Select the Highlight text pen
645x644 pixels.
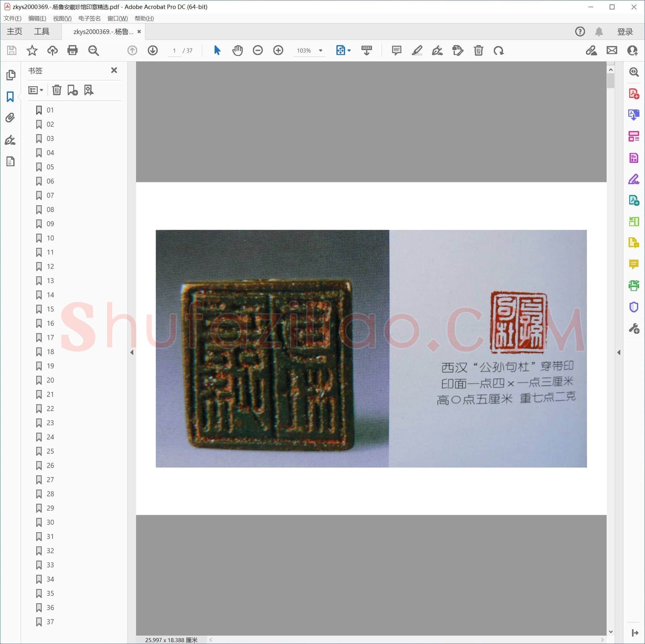(417, 50)
